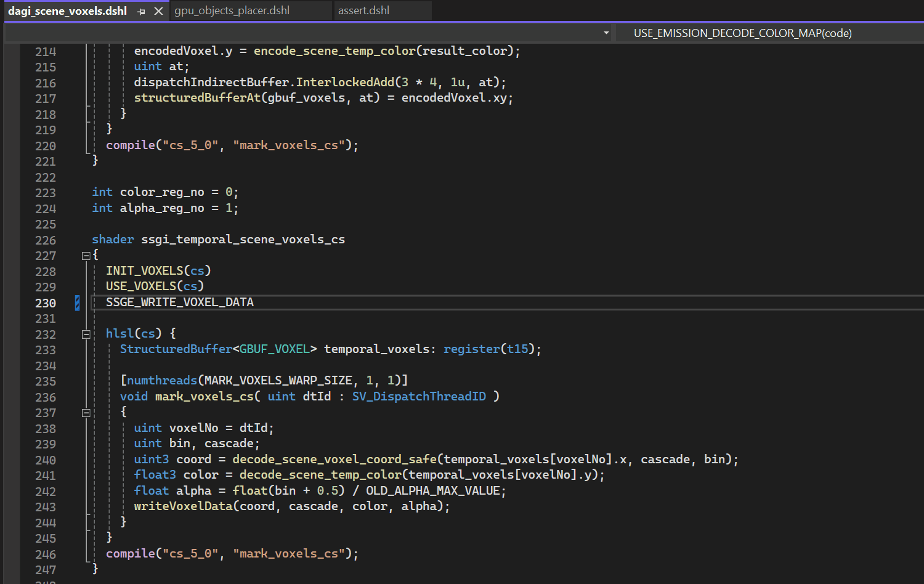
Task: Click line number 246 in the gutter
Action: (46, 553)
